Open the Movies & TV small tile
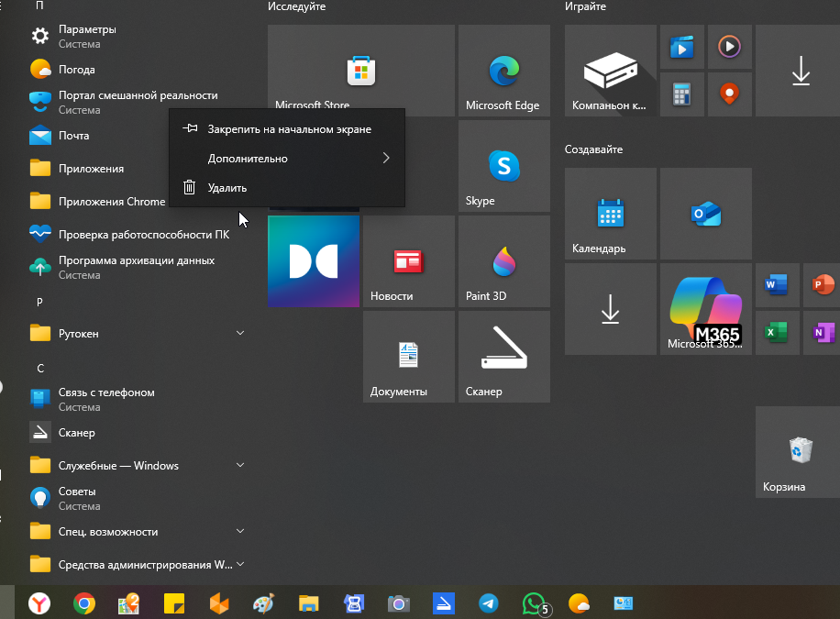The width and height of the screenshot is (840, 619). tap(682, 47)
